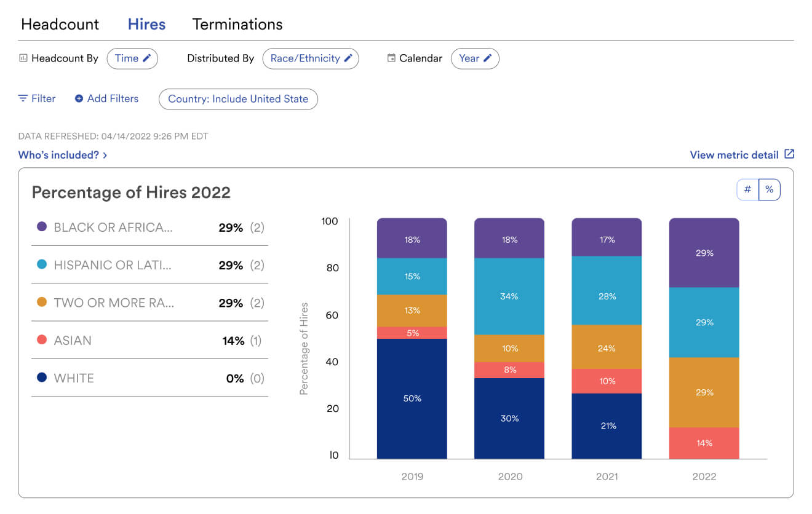Click the Filter lines icon
Viewport: 812px width, 514px height.
[x=23, y=98]
